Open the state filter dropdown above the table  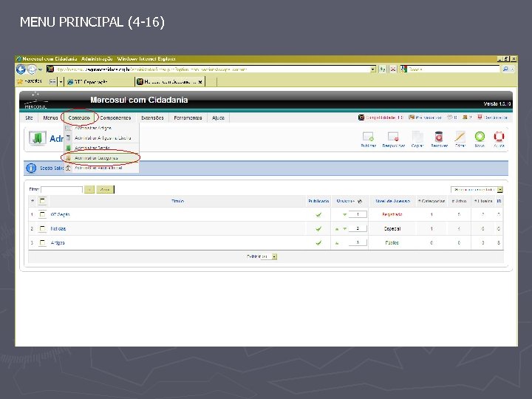[477, 189]
